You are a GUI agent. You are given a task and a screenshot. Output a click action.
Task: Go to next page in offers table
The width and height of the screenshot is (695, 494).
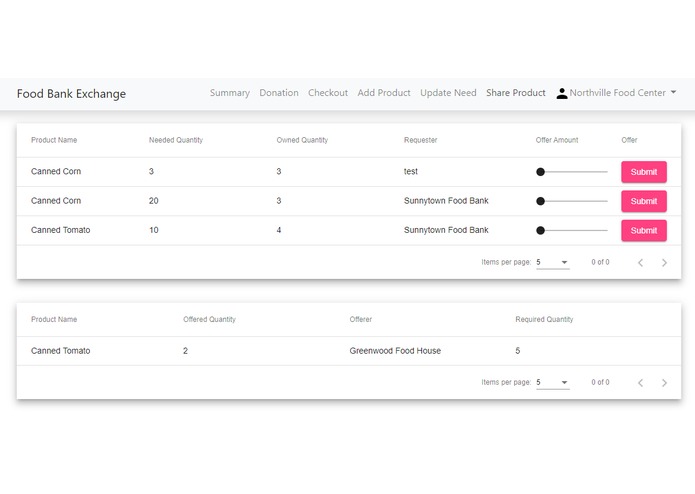click(664, 383)
